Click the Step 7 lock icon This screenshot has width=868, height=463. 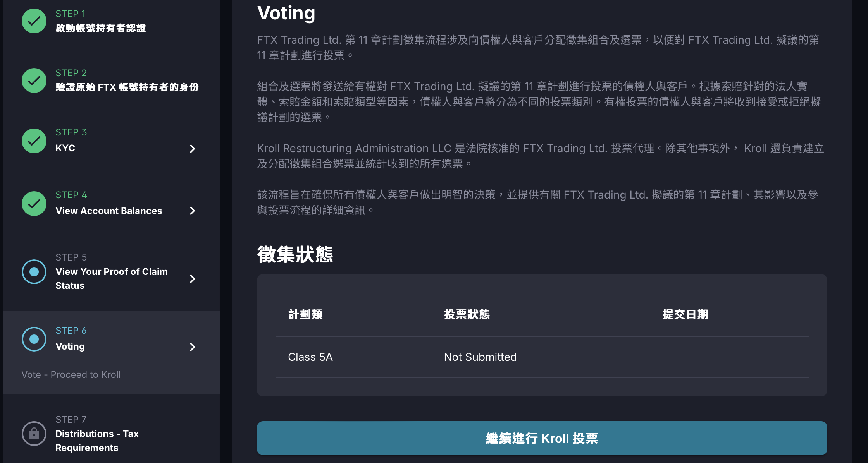[x=34, y=434]
